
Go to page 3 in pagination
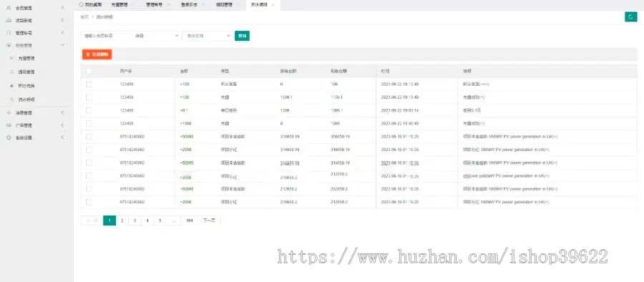coord(135,220)
